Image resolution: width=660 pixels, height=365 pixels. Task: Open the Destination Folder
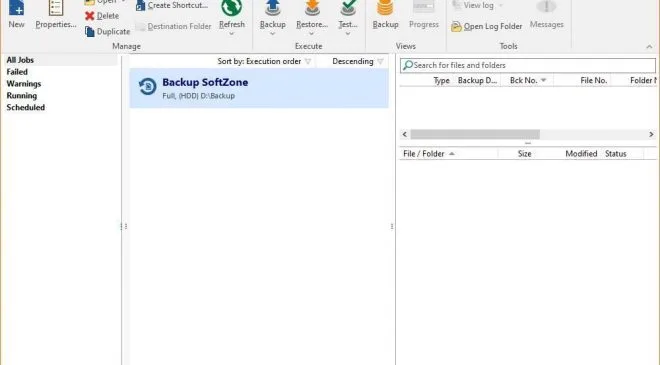pos(173,27)
